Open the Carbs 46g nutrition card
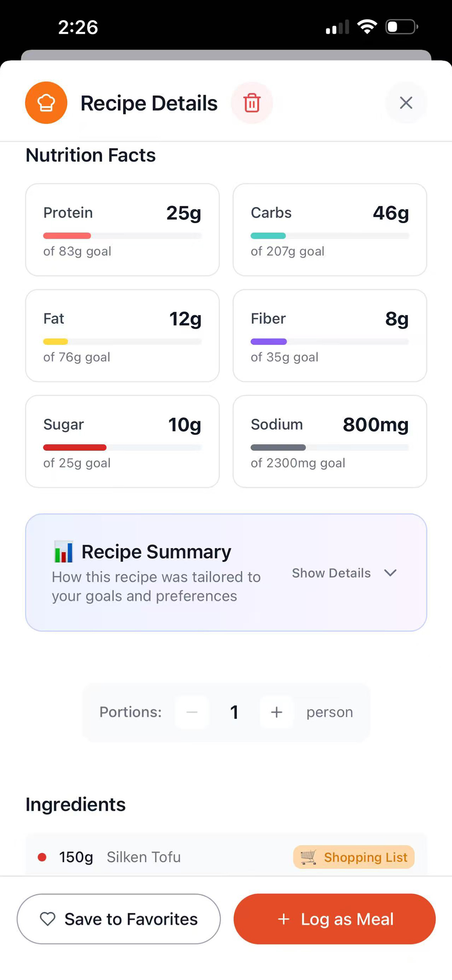This screenshot has height=980, width=452. 330,229
